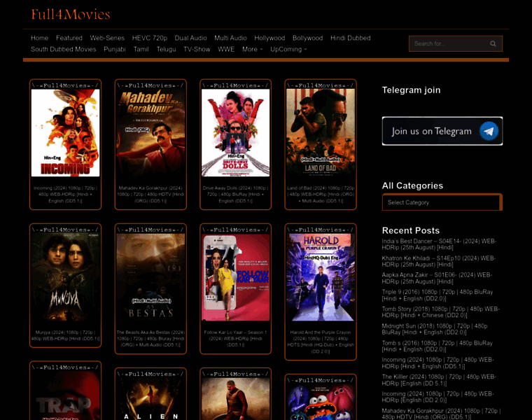Click Follow Kar Lo Yaar Season 1 title

(235, 339)
